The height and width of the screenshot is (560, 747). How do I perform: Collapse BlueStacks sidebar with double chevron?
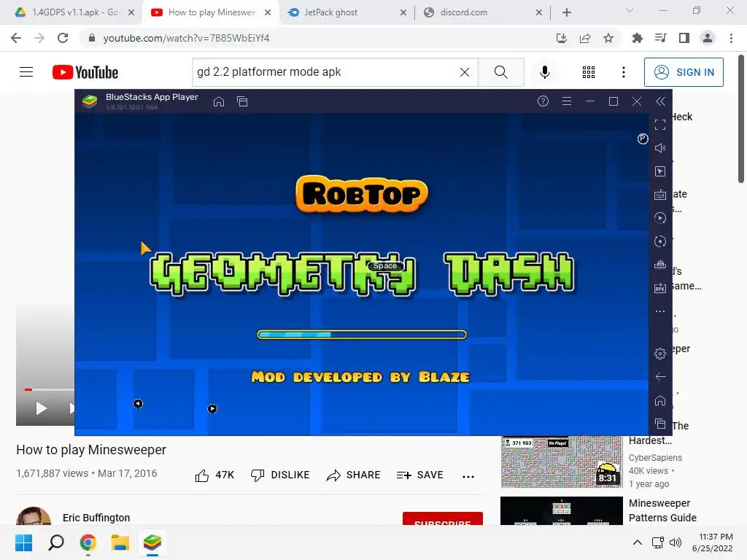pyautogui.click(x=660, y=101)
